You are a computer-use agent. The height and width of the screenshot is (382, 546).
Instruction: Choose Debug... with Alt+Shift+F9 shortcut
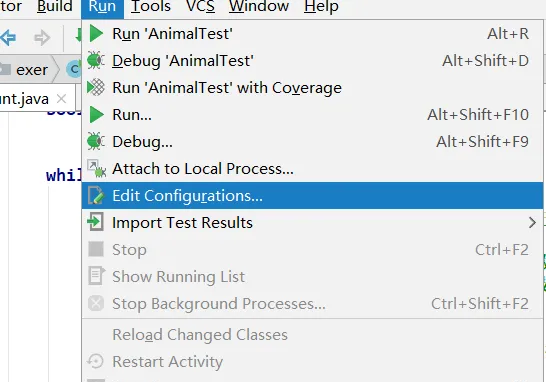coord(312,142)
